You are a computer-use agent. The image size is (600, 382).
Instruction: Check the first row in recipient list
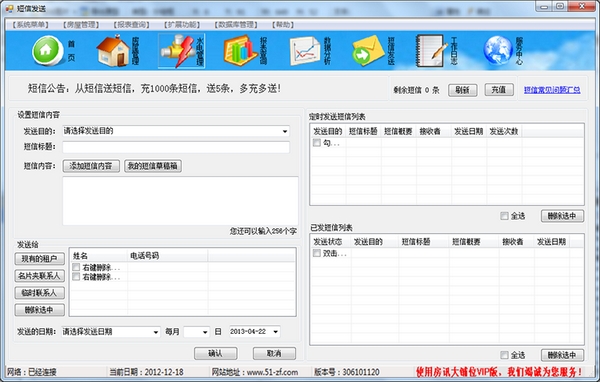76,267
